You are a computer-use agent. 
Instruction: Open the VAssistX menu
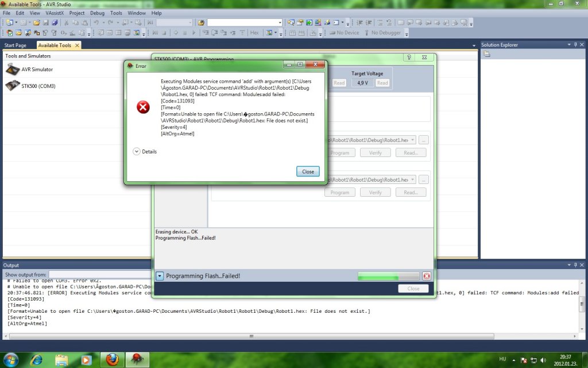(55, 13)
